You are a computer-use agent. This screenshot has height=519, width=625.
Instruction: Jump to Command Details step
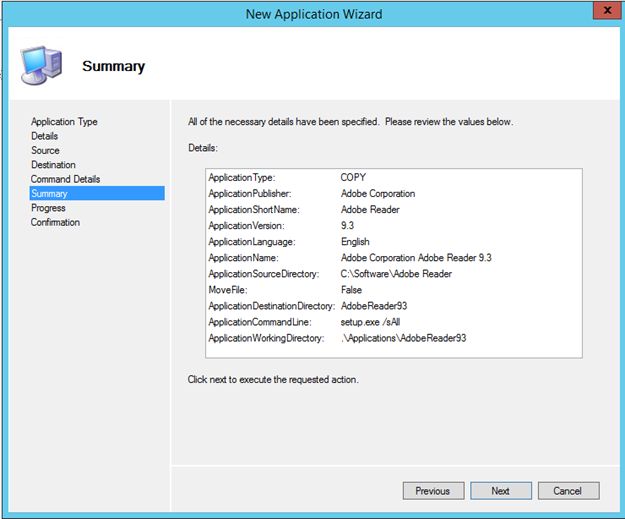[x=65, y=179]
